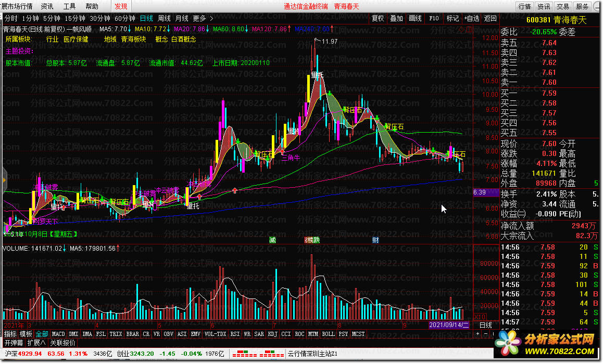This screenshot has height=364, width=604.
Task: Click the 买一 price 7.59
Action: (549, 93)
